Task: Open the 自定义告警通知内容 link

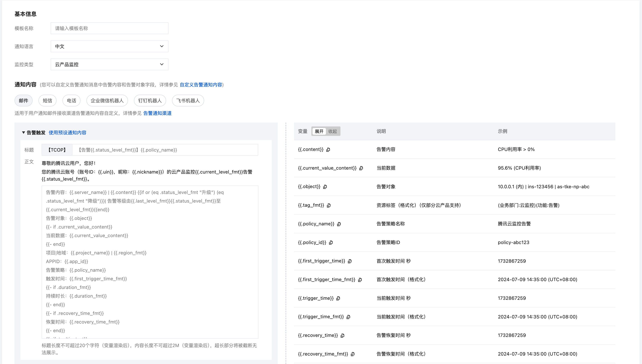Action: (201, 85)
